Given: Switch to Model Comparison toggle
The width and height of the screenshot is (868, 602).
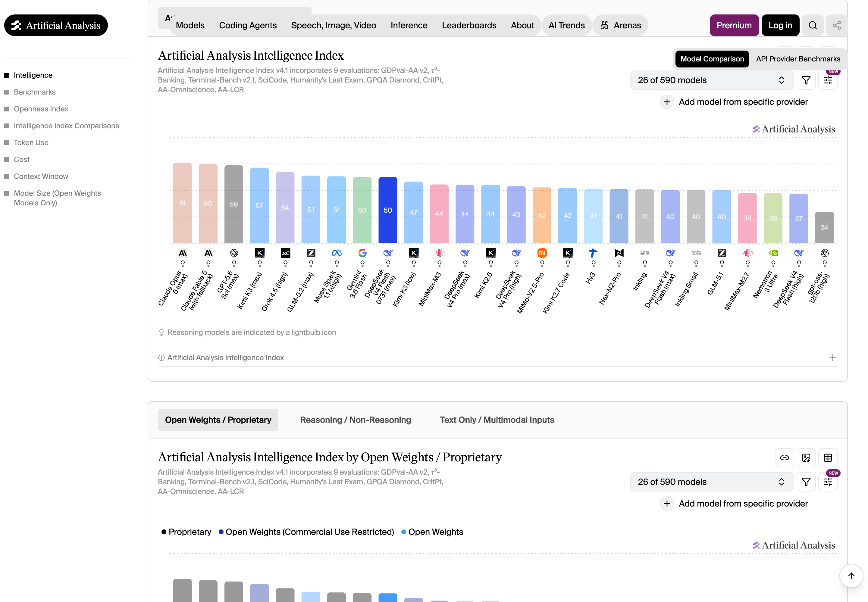Looking at the screenshot, I should tap(712, 59).
